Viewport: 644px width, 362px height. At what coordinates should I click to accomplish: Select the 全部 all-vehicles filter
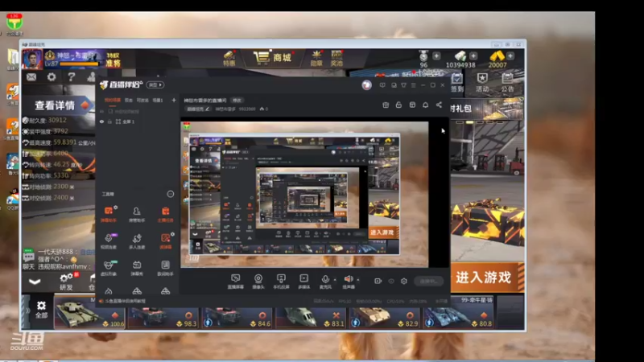pos(42,310)
